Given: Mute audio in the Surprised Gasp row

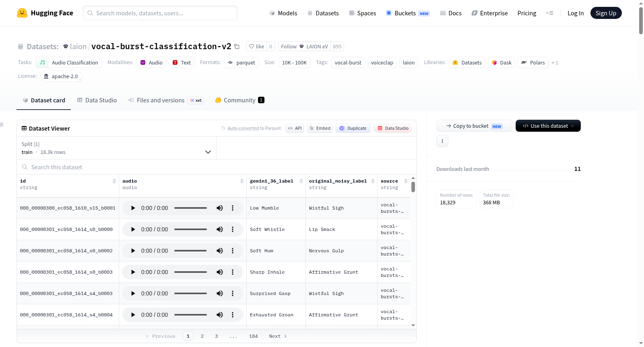Looking at the screenshot, I should tap(220, 293).
